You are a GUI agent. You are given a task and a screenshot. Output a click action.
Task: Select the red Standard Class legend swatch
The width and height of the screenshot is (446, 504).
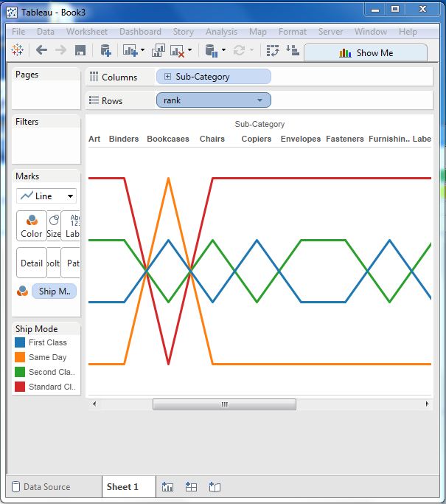click(21, 387)
